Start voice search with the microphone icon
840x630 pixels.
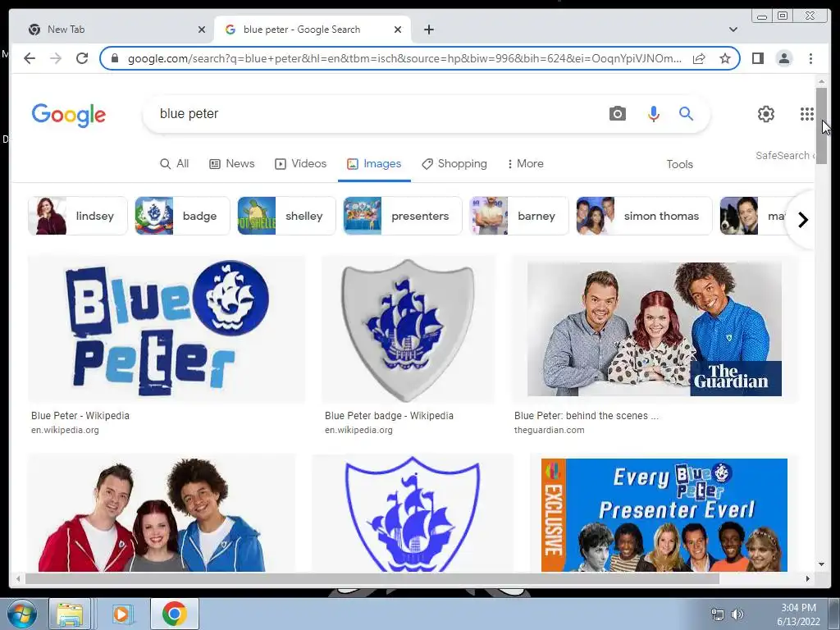point(653,113)
